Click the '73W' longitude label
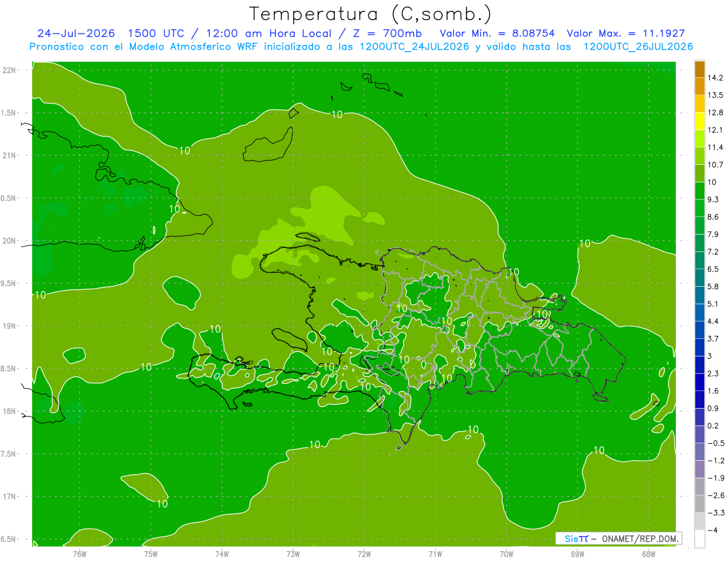Image resolution: width=728 pixels, height=562 pixels. pos(293,554)
